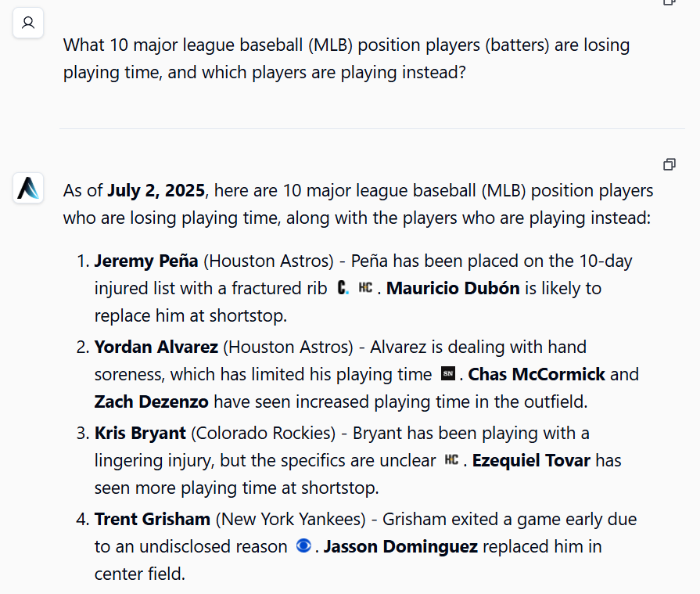Open blue eye citation in Trent Grisham entry

tap(303, 545)
